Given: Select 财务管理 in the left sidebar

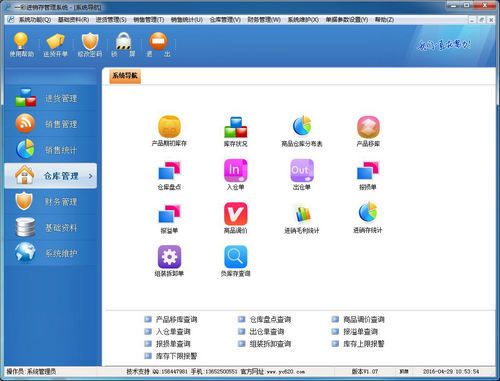Looking at the screenshot, I should pyautogui.click(x=51, y=201).
